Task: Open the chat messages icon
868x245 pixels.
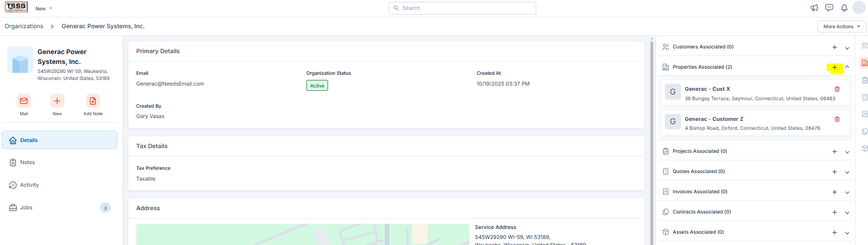Action: 829,8
